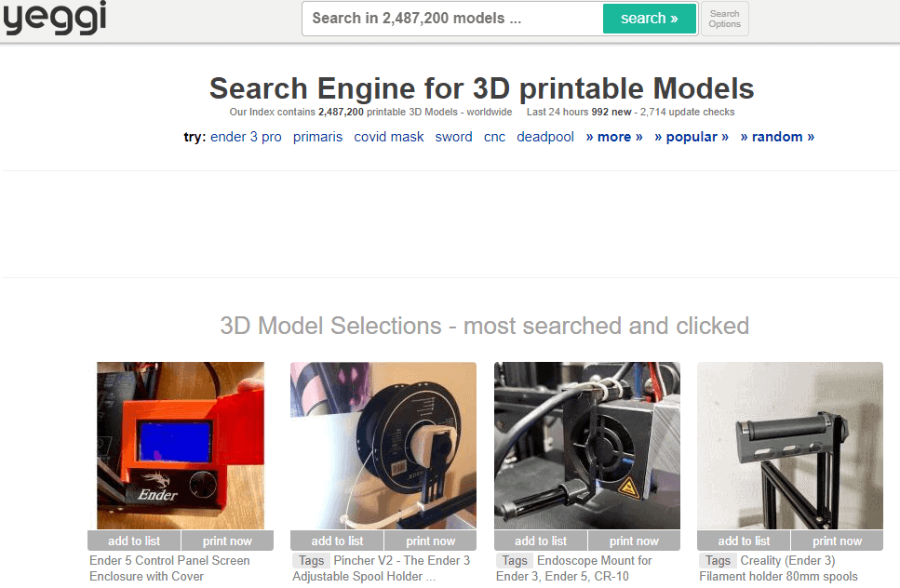Viewport: 900px width, 588px height.
Task: Try the 'ender 3 pro' search link
Action: 246,137
